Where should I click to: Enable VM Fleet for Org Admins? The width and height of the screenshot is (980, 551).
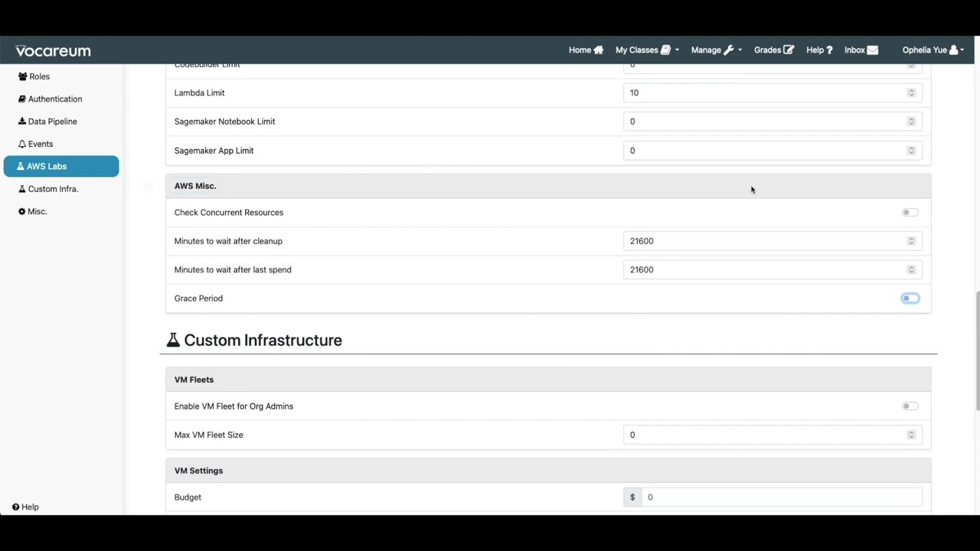910,406
